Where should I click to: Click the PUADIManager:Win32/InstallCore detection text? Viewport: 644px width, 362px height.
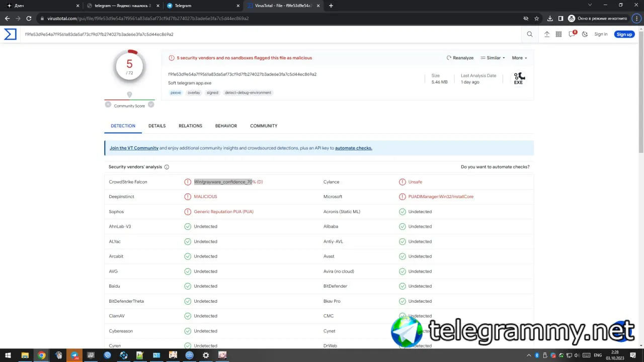(x=441, y=197)
